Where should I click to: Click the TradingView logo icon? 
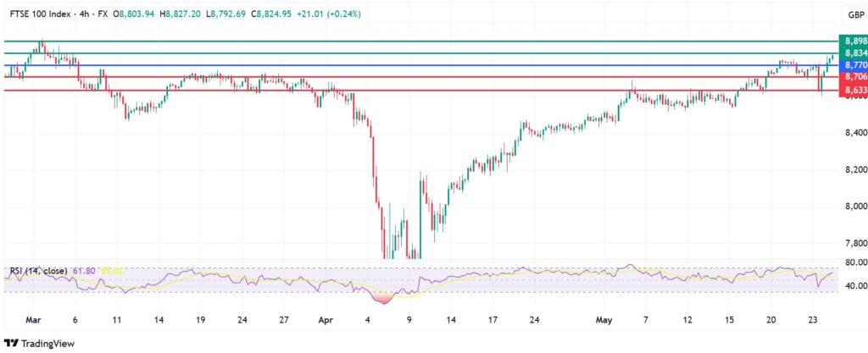tap(11, 342)
